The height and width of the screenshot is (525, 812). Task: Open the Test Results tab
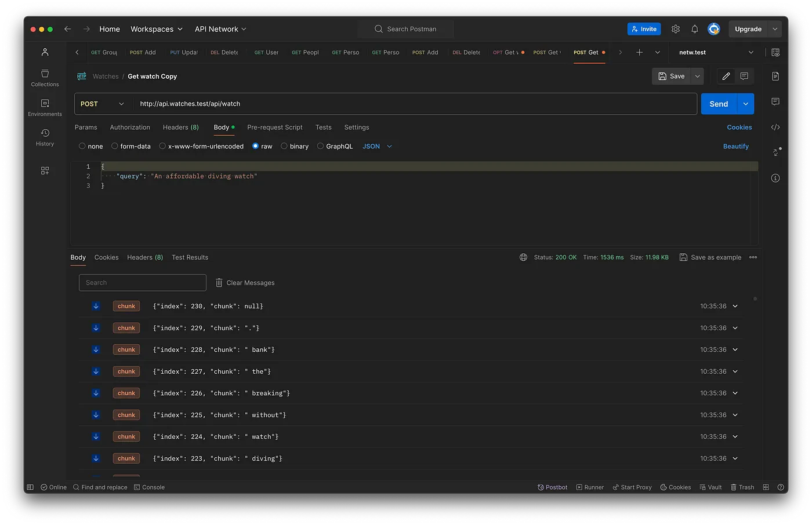coord(190,257)
